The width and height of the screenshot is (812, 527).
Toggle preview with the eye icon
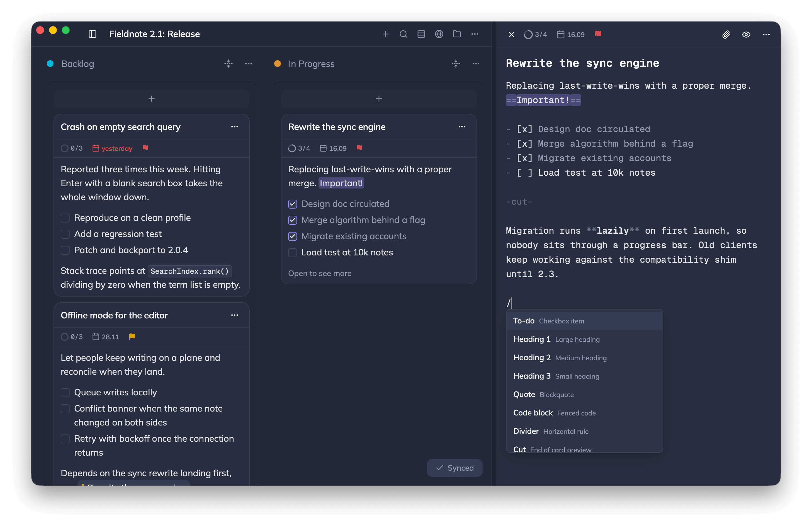click(x=746, y=35)
